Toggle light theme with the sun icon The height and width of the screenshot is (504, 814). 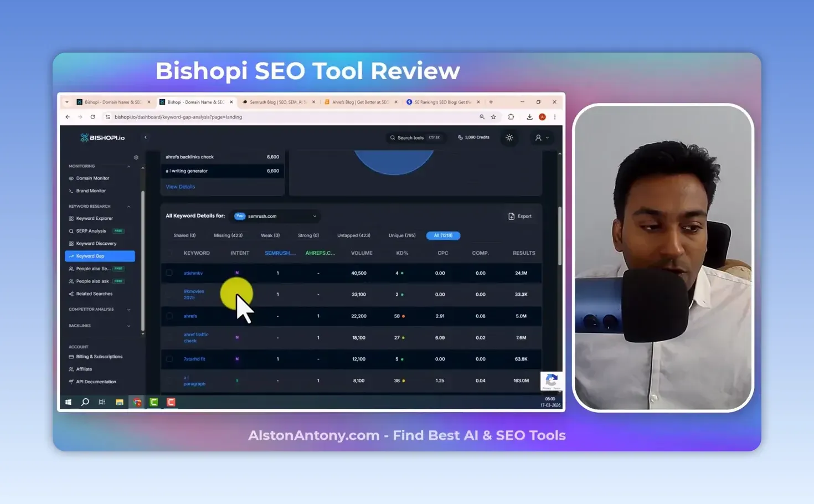pos(509,137)
